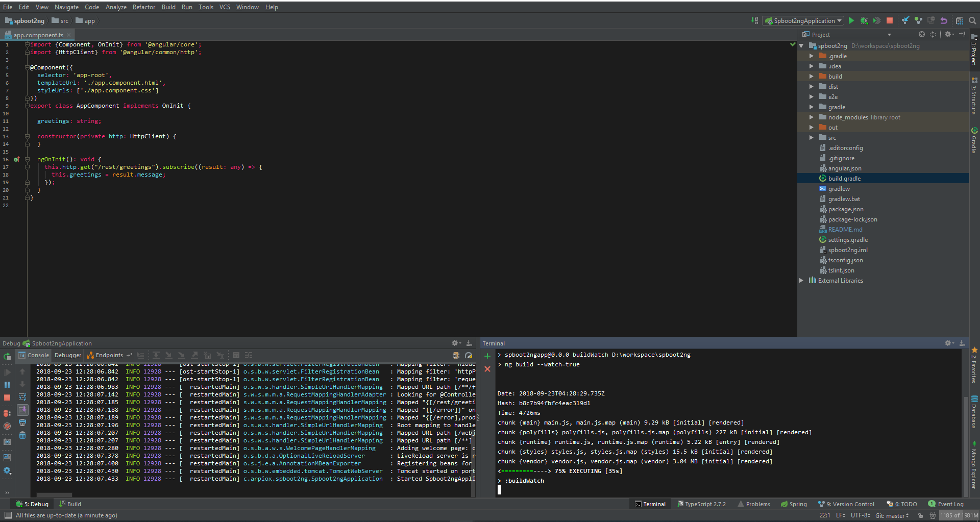Screen dimensions: 980x522
Task: Commit changes VCS icon
Action: click(918, 21)
